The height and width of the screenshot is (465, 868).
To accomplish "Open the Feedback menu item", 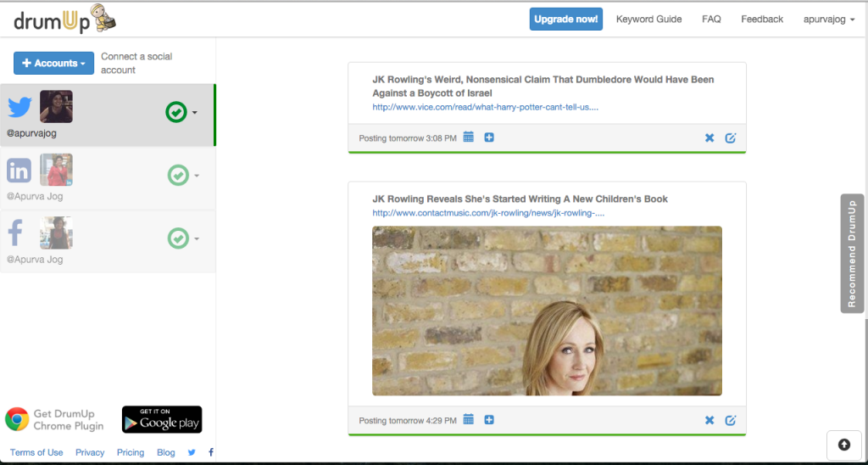I will (762, 20).
